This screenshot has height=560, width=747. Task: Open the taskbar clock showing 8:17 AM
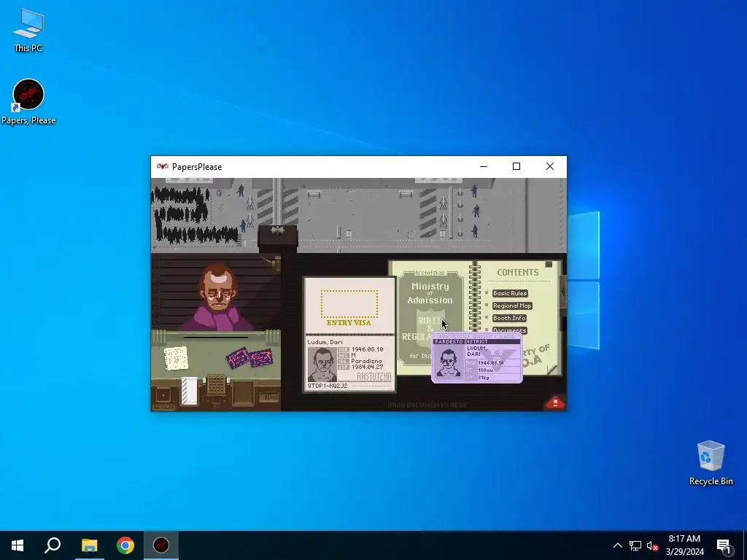(684, 545)
